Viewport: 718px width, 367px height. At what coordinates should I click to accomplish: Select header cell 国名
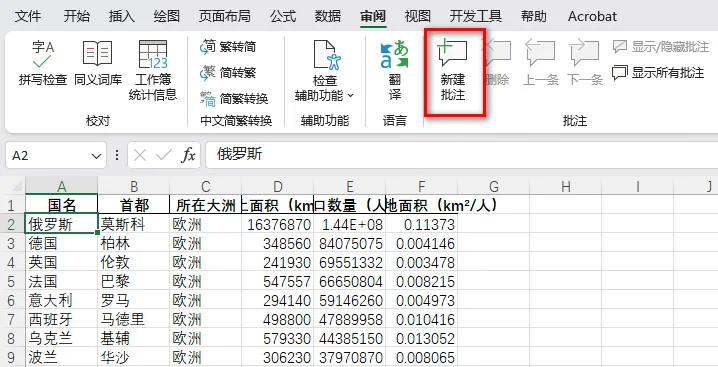(x=61, y=204)
